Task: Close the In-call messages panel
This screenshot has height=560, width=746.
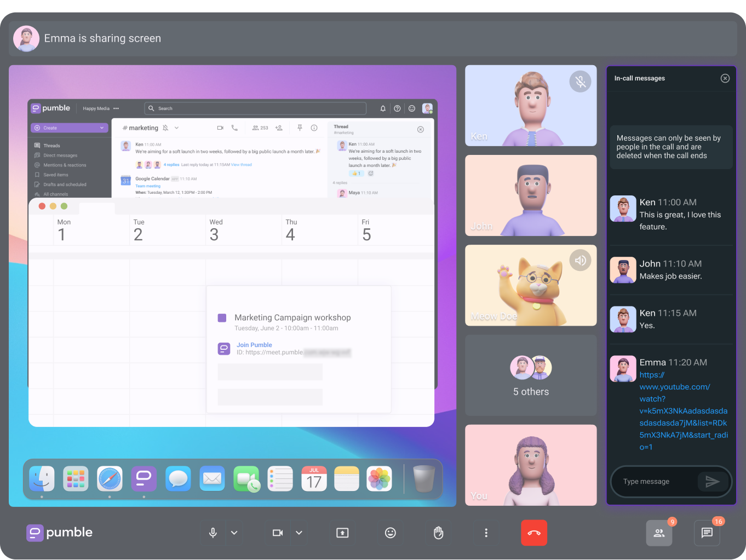Action: (725, 78)
